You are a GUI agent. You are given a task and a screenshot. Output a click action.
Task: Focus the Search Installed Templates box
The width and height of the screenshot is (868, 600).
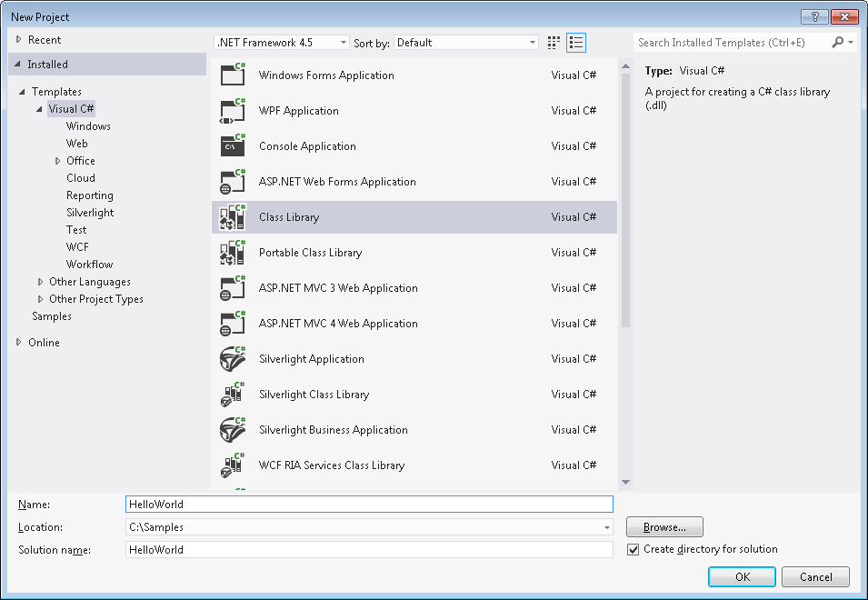tap(731, 43)
